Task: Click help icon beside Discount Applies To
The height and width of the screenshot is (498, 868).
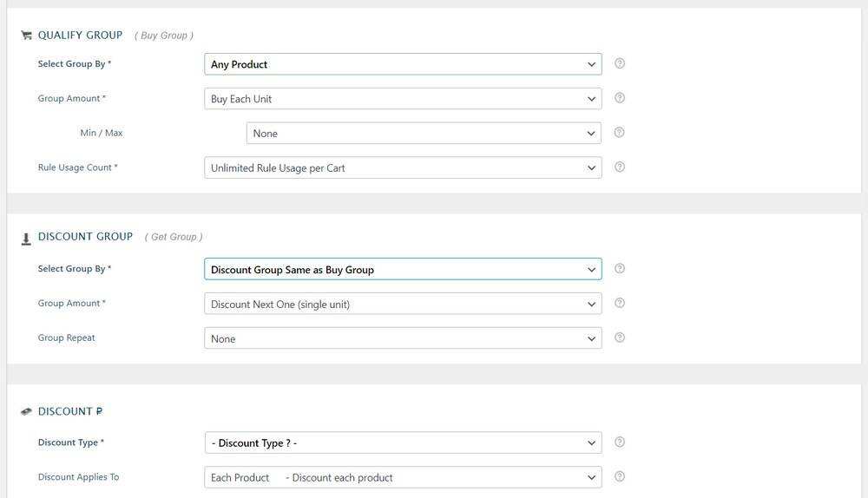Action: point(620,477)
